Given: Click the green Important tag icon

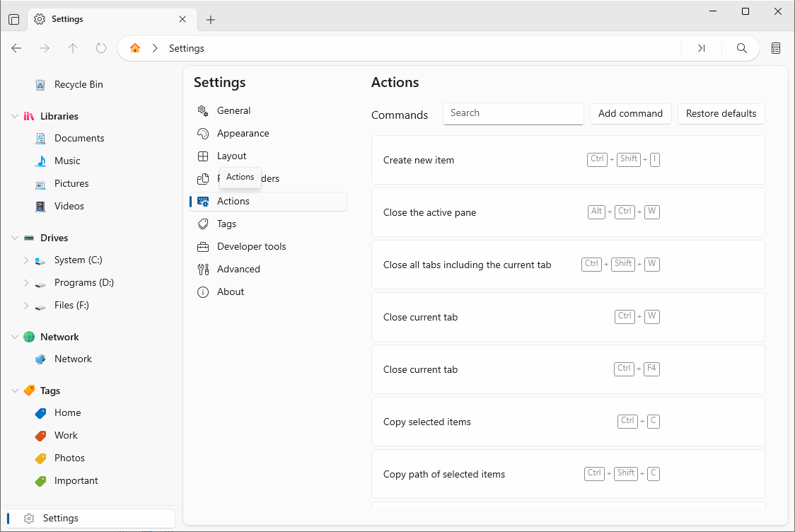Looking at the screenshot, I should pyautogui.click(x=40, y=481).
